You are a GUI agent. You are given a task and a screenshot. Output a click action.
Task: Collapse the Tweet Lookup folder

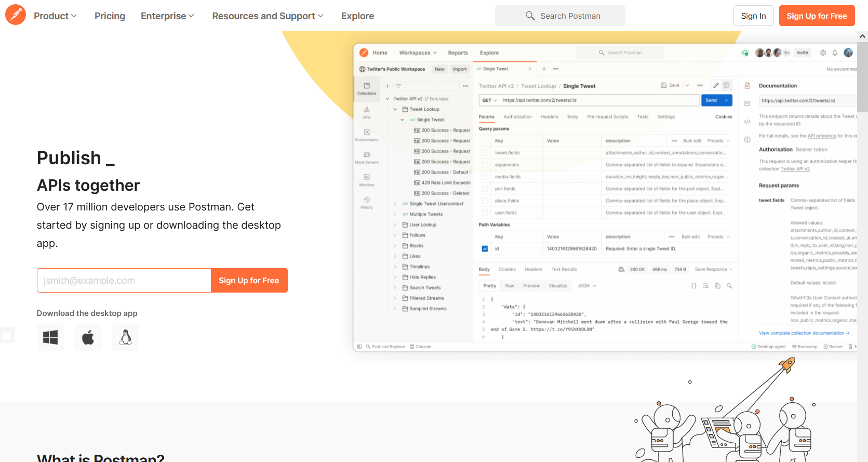(395, 109)
